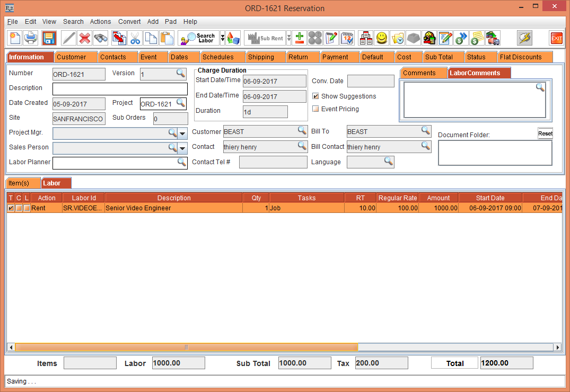Enable the Event Pricing checkbox
The image size is (570, 392).
316,109
